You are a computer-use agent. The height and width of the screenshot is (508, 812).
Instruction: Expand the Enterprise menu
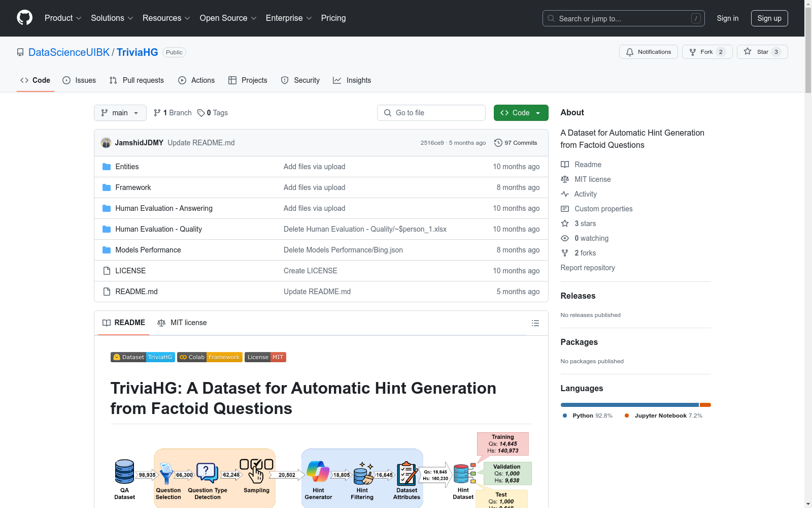[x=289, y=18]
